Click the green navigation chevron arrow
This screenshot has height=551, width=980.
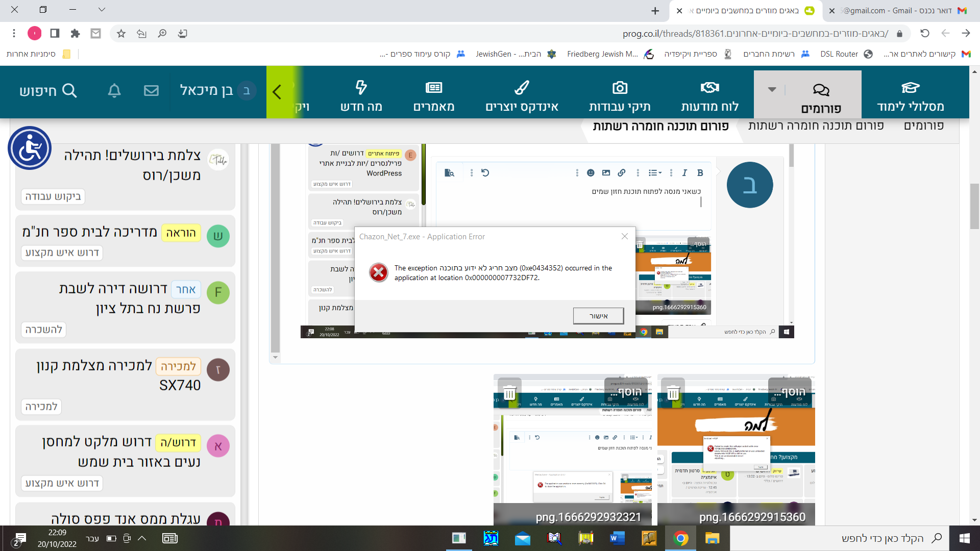click(x=277, y=92)
